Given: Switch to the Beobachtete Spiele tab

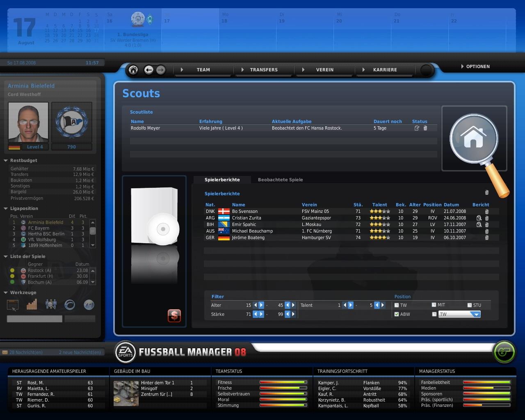Looking at the screenshot, I should click(x=281, y=180).
